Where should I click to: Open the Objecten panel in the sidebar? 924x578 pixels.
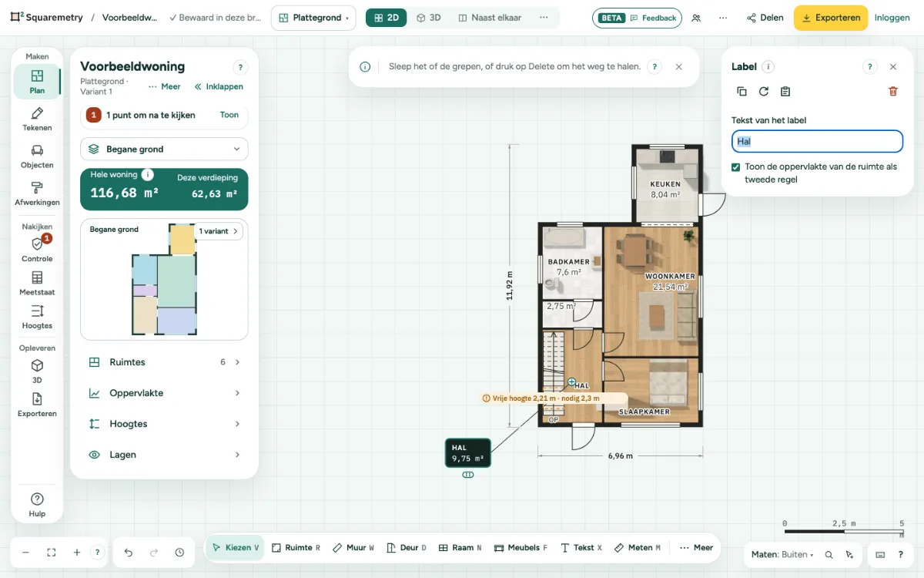(37, 156)
